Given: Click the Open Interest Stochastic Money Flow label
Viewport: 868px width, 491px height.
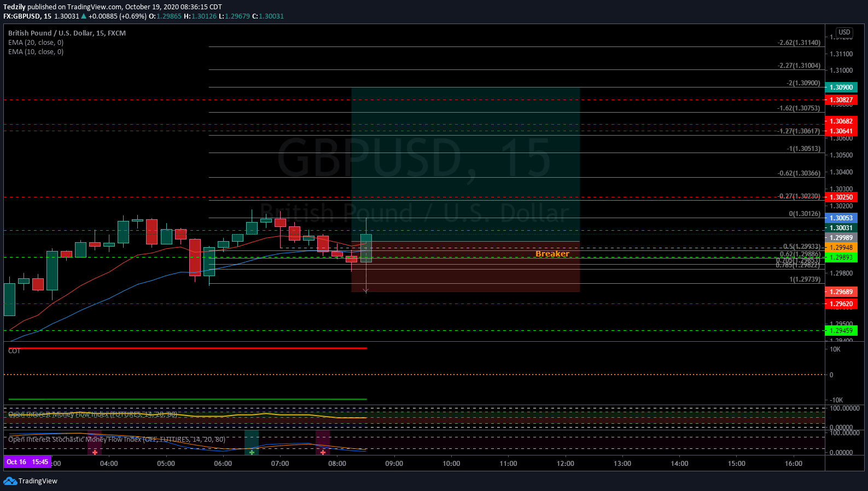Looking at the screenshot, I should (116, 440).
